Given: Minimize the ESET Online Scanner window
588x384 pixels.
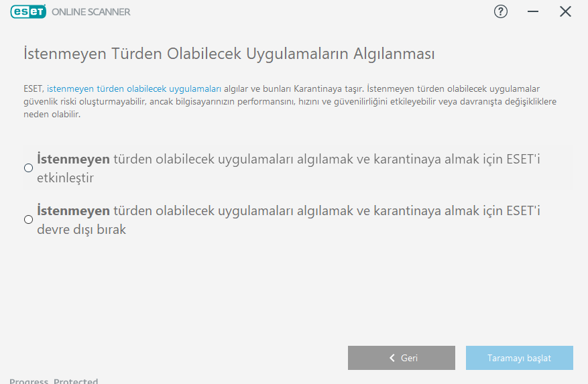Looking at the screenshot, I should click(533, 11).
